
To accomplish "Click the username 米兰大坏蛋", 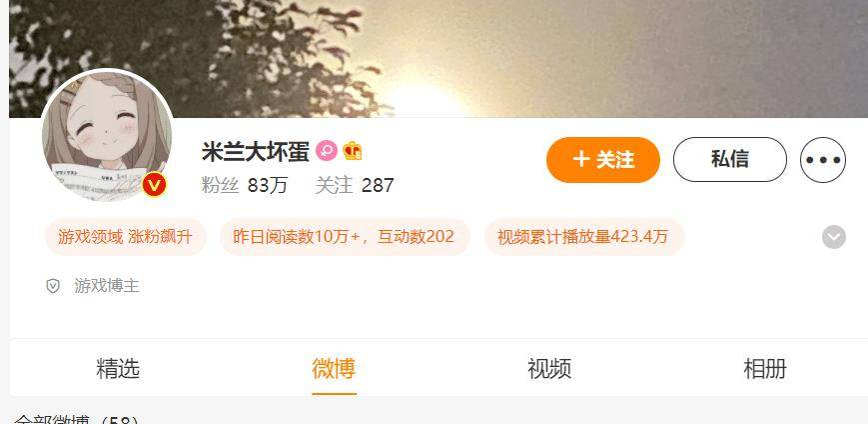I will [256, 151].
